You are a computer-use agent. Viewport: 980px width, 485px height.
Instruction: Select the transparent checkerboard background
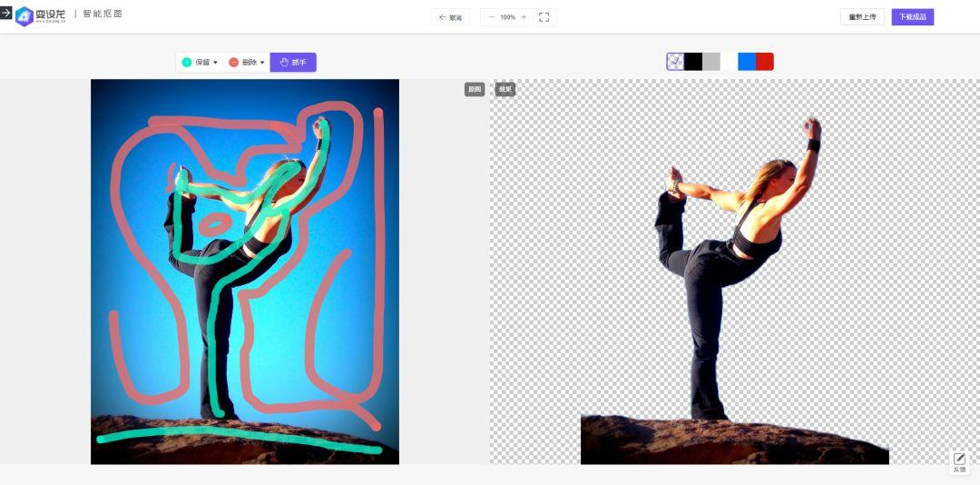point(675,62)
